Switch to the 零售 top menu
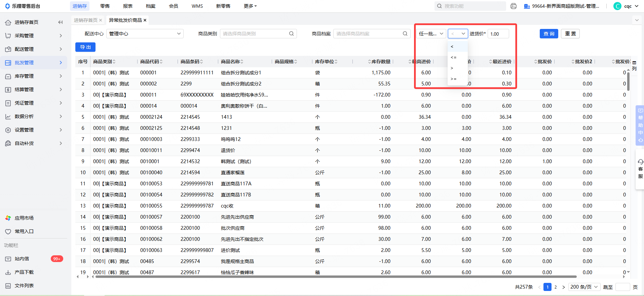Image resolution: width=644 pixels, height=296 pixels. click(105, 6)
